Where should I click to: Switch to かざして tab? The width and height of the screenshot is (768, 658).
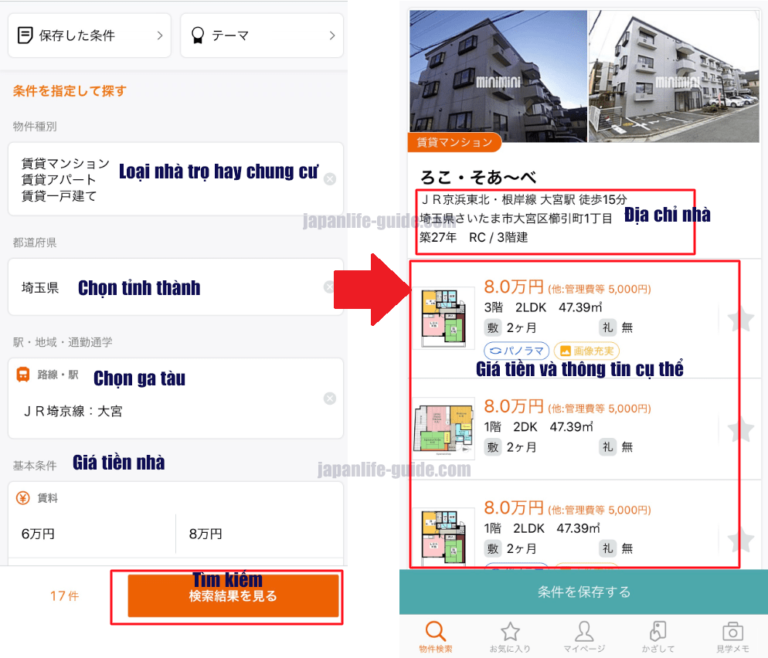coord(658,637)
